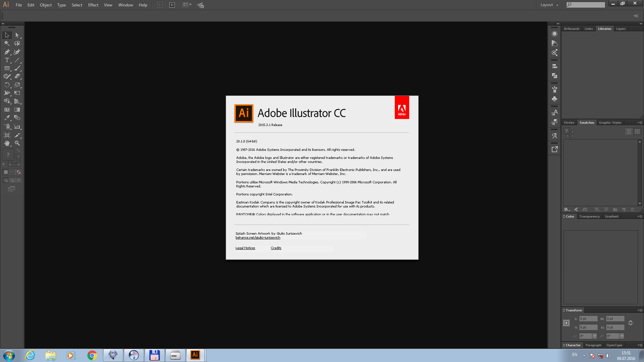Select the Gradient tool
The image size is (644, 362).
tap(17, 110)
